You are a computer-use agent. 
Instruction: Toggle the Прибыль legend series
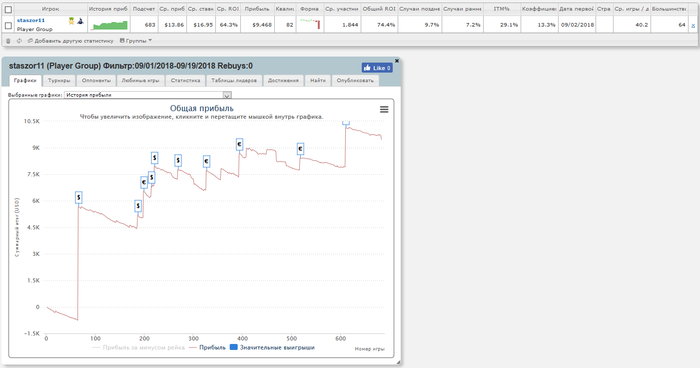[x=208, y=347]
